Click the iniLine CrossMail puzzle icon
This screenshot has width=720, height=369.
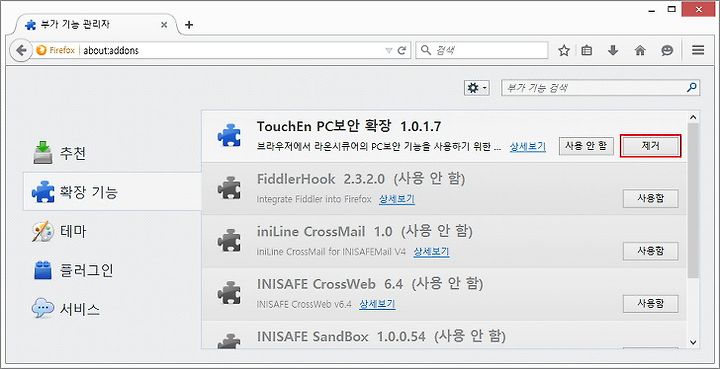pos(229,240)
